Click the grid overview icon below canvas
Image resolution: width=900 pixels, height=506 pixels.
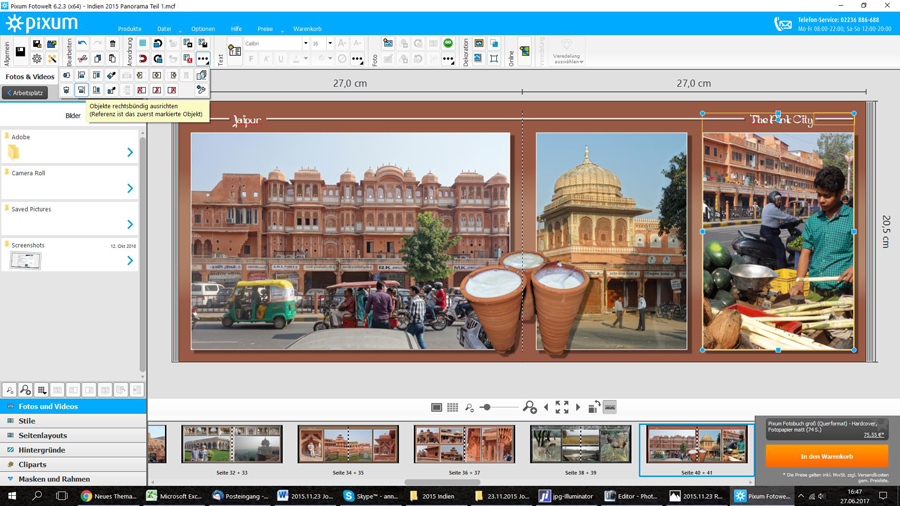(453, 408)
